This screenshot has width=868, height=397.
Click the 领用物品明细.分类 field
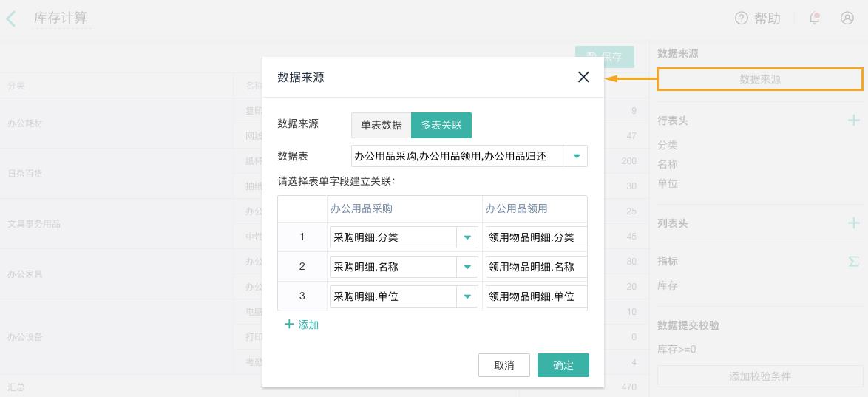point(535,237)
